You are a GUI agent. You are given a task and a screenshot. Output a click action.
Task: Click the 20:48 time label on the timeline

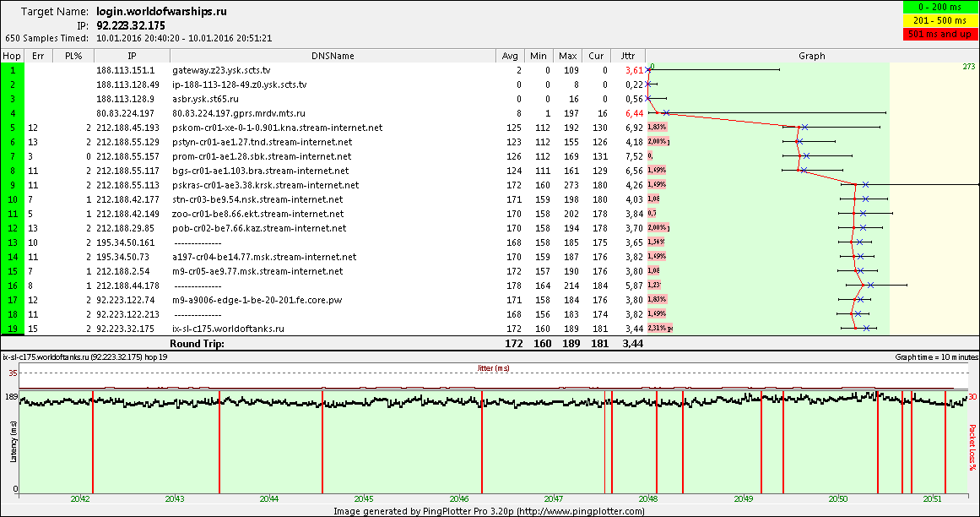(x=648, y=499)
